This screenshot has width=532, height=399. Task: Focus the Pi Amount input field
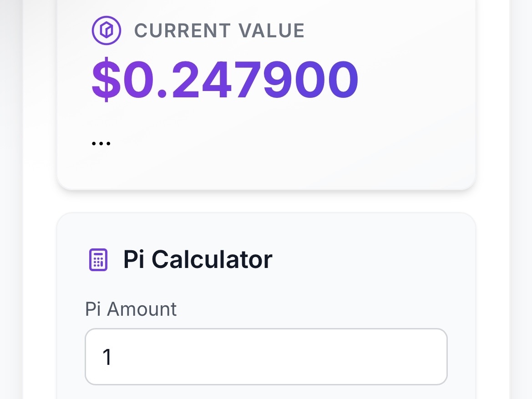click(266, 357)
